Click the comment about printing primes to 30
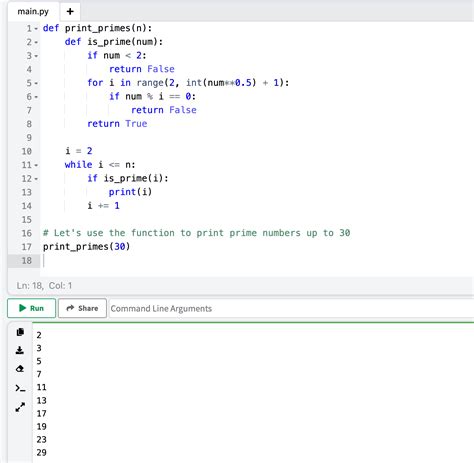Image resolution: width=474 pixels, height=463 pixels. (197, 233)
